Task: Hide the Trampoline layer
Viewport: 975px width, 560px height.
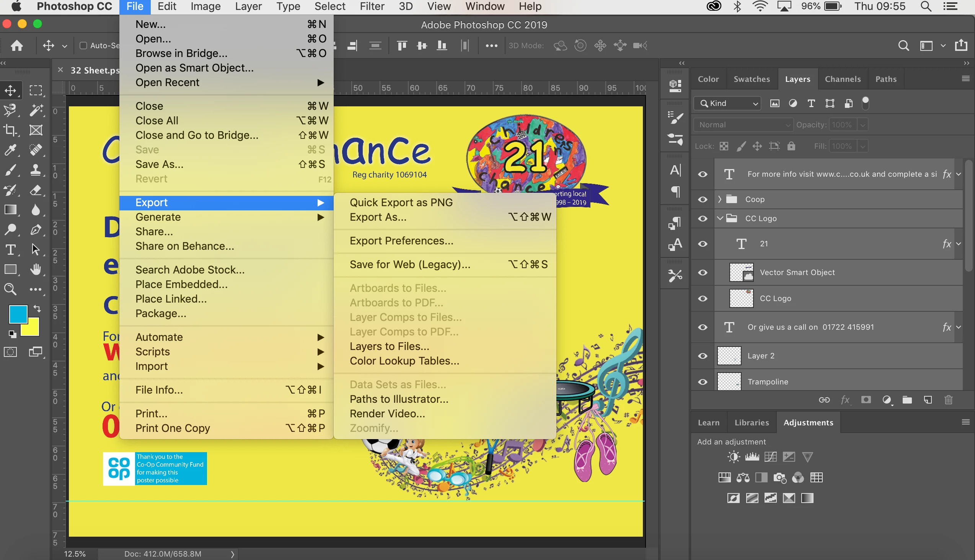Action: point(703,382)
